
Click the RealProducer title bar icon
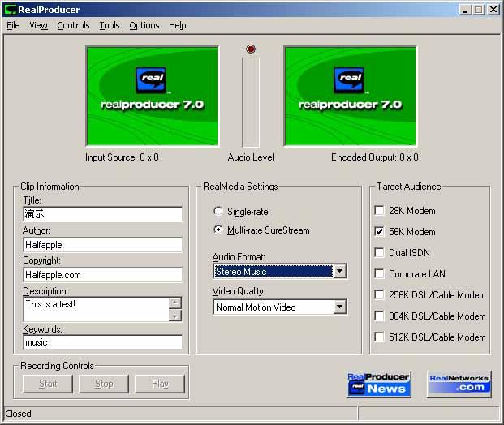[10, 9]
